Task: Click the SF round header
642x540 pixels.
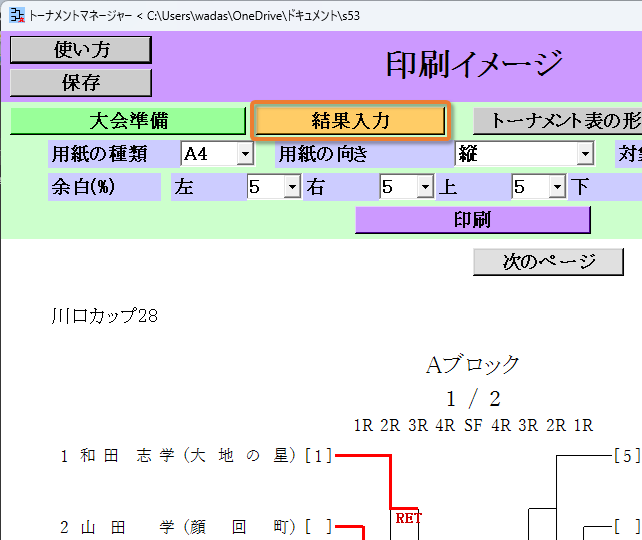Action: coord(473,425)
